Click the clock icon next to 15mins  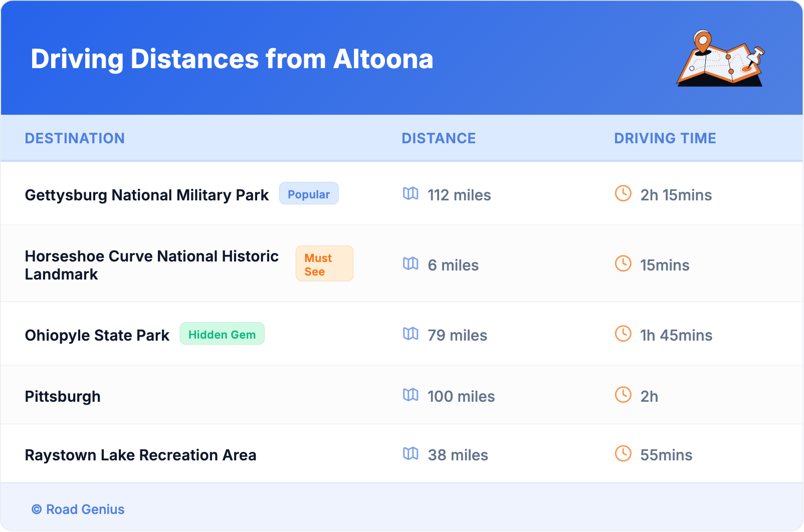coord(623,263)
